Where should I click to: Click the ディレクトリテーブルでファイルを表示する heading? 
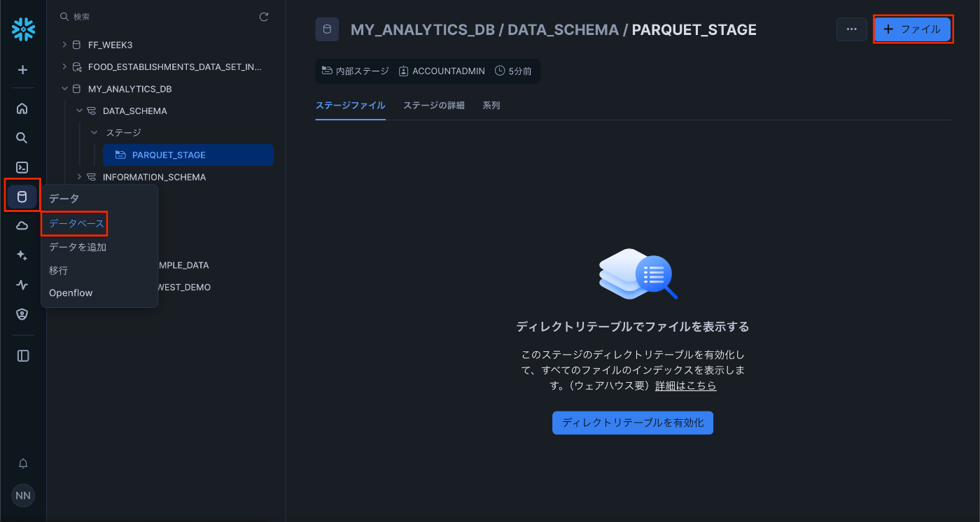pyautogui.click(x=633, y=327)
